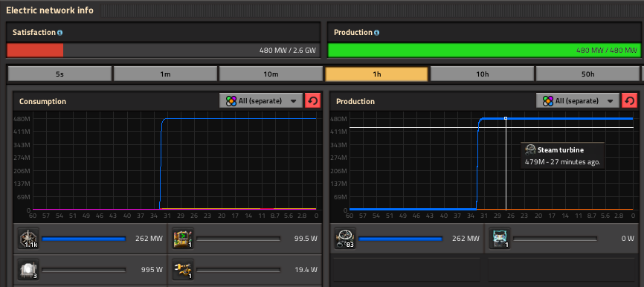The height and width of the screenshot is (287, 644).
Task: Click the 480 MW / 480 MW production value
Action: [x=607, y=51]
